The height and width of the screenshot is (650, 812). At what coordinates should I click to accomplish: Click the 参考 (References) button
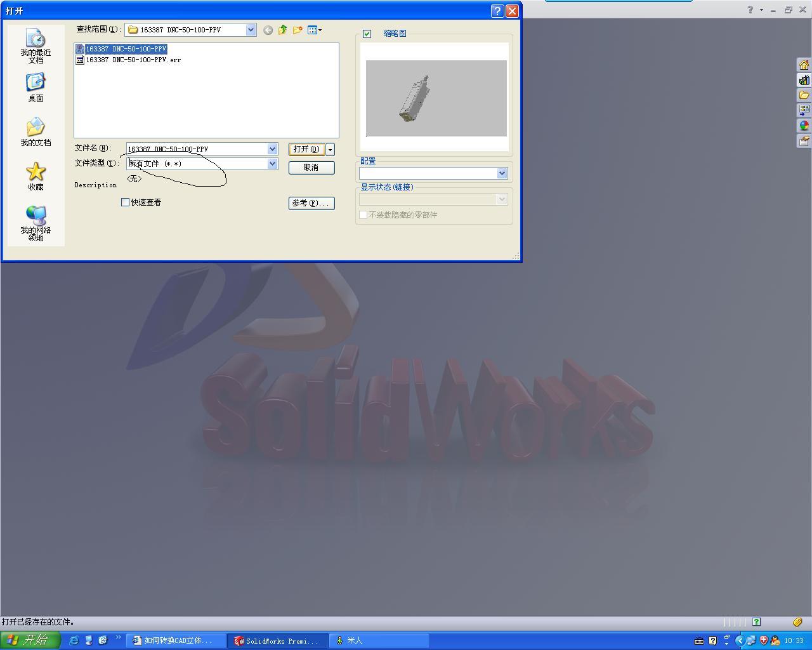pyautogui.click(x=311, y=203)
